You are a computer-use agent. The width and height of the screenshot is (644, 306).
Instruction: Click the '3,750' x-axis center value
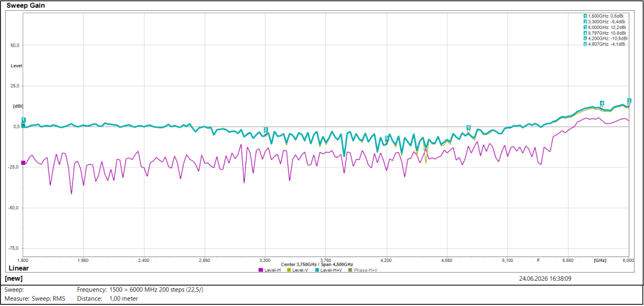click(x=326, y=260)
